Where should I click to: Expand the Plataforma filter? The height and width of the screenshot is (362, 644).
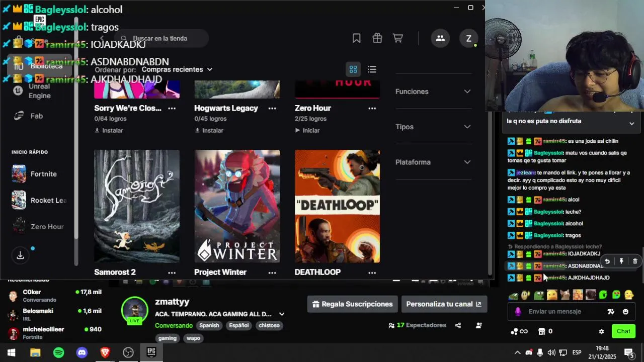pyautogui.click(x=433, y=162)
